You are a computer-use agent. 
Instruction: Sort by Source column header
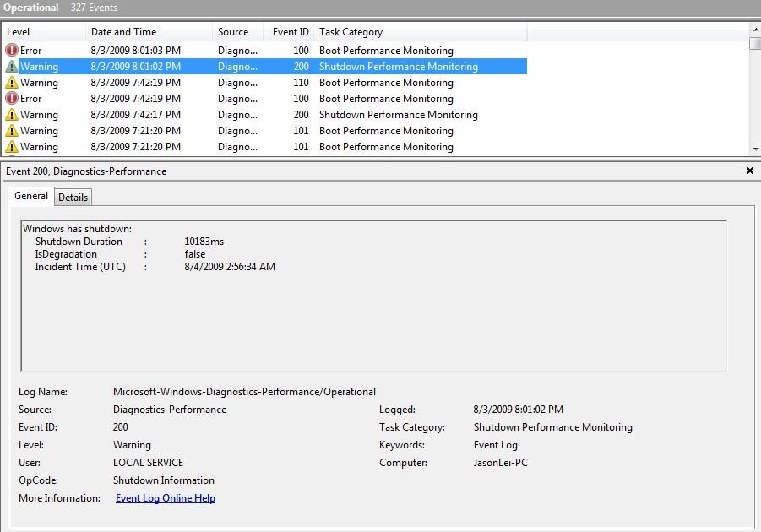(x=238, y=32)
